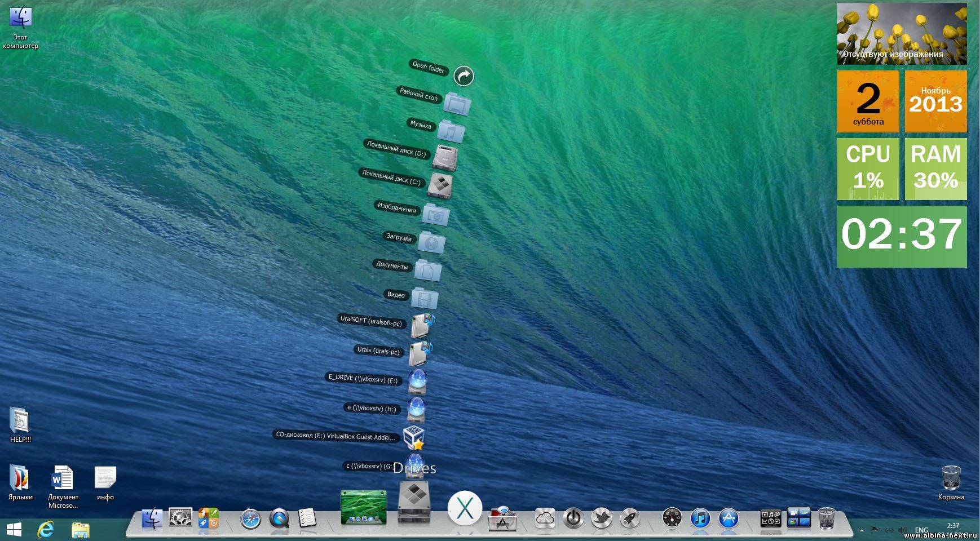Click the date gadget showing 2 суббота
This screenshot has width=980, height=541.
[868, 101]
